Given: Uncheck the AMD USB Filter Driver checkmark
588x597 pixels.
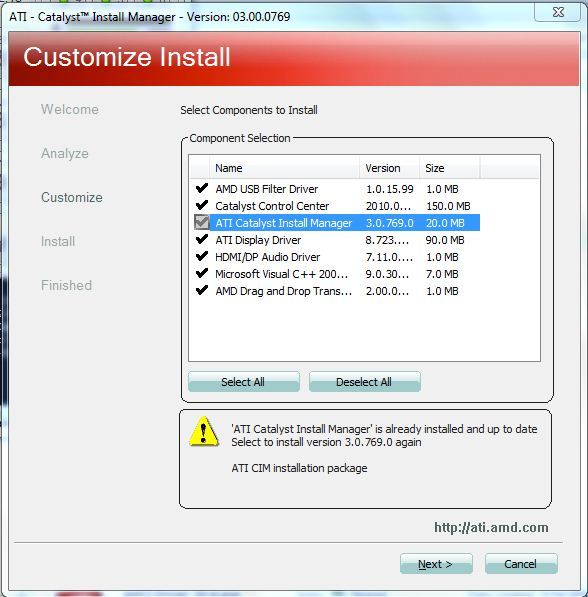Looking at the screenshot, I should 201,188.
